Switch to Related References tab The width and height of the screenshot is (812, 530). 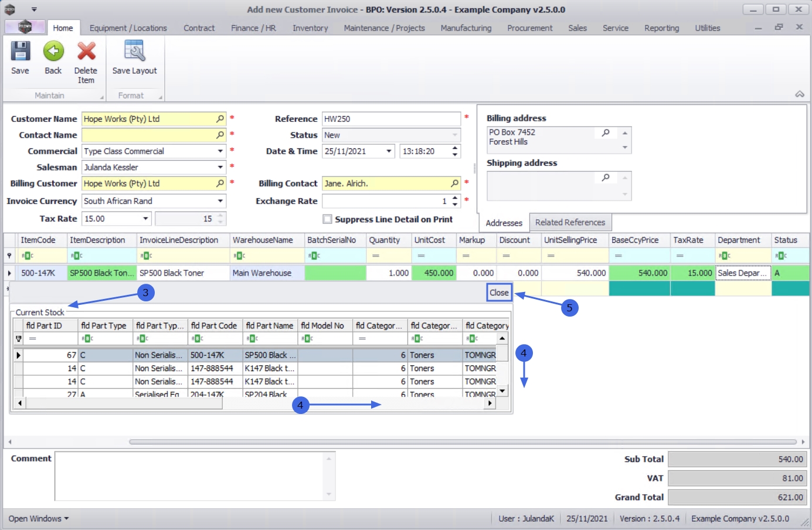click(x=570, y=222)
